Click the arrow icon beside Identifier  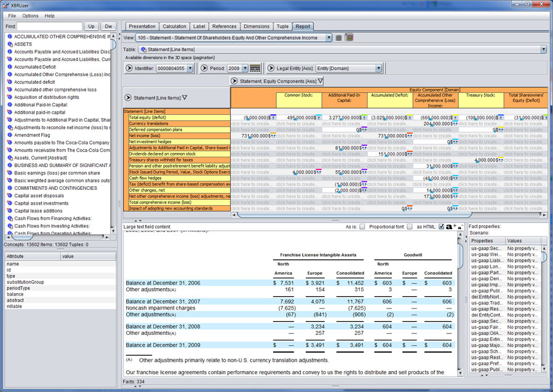tap(129, 68)
